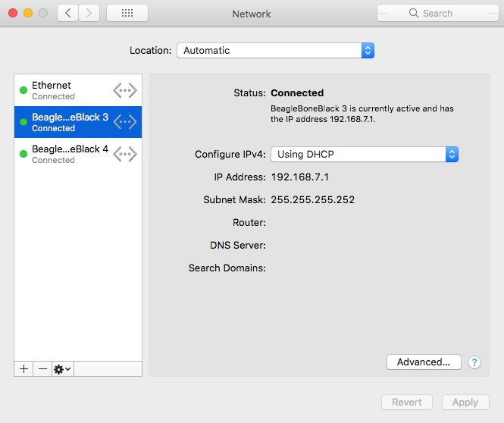Open the gear action menu
The image size is (504, 423).
[62, 368]
